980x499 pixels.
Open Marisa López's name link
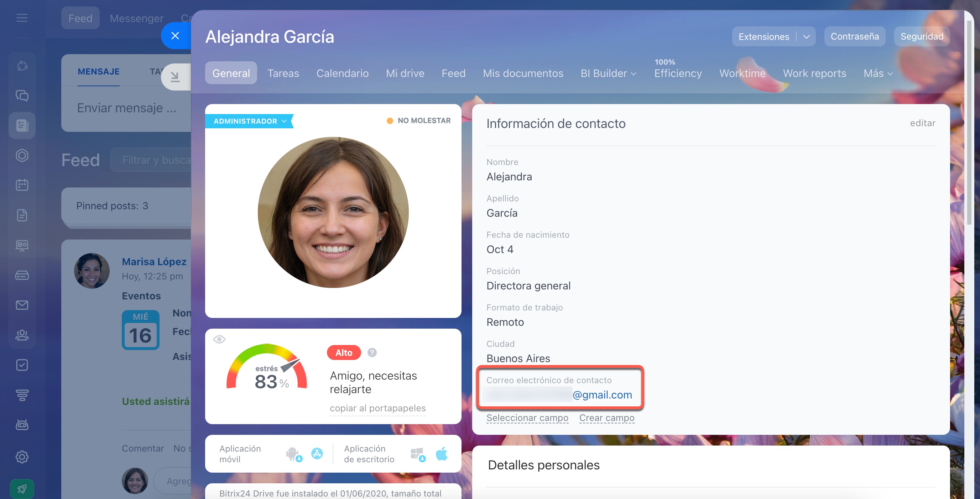click(x=154, y=262)
